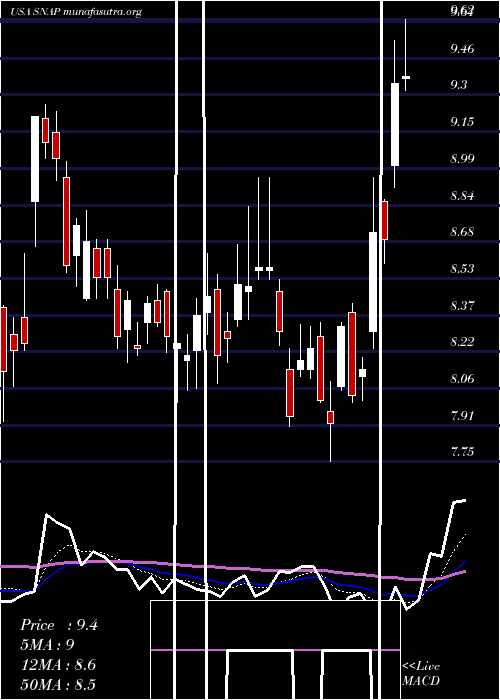Image resolution: width=500 pixels, height=700 pixels.
Task: Click the 8.68 price axis label
Action: [x=462, y=232]
